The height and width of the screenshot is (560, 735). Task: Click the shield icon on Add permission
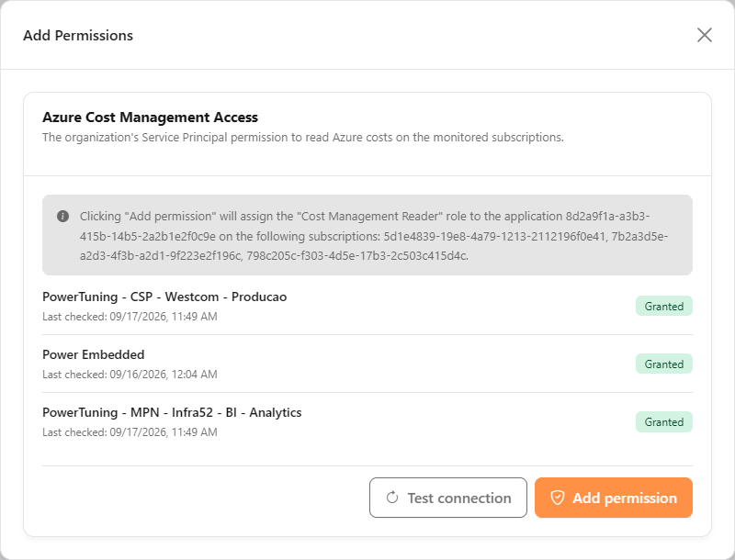click(558, 498)
